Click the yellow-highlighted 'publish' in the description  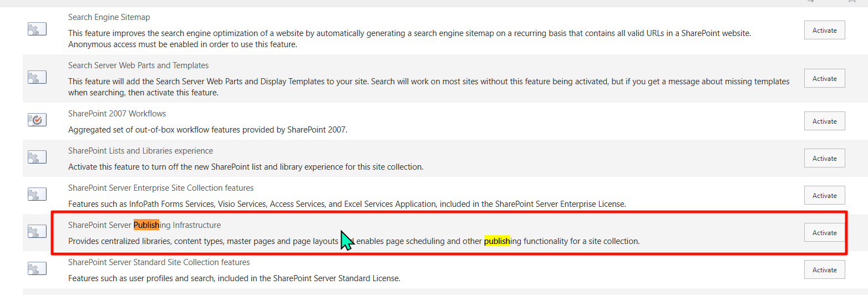(497, 241)
